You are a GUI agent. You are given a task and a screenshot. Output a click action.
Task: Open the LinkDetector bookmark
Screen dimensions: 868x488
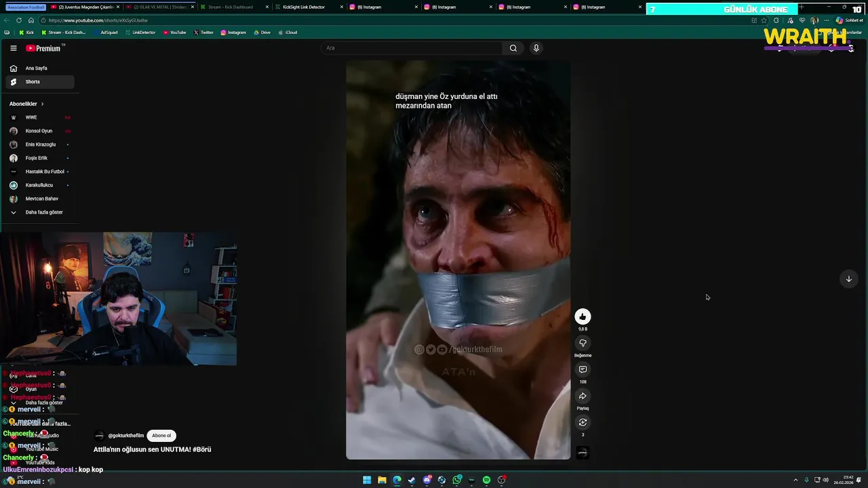[x=140, y=33]
